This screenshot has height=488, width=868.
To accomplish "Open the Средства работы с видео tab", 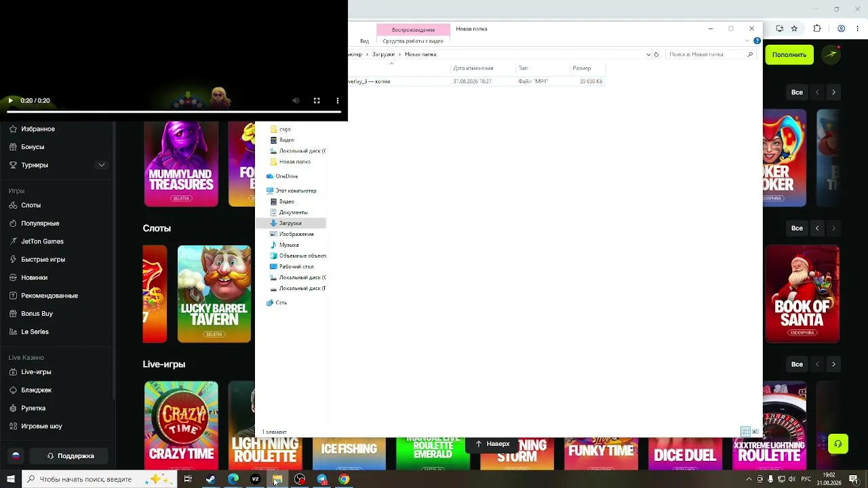I will point(413,41).
